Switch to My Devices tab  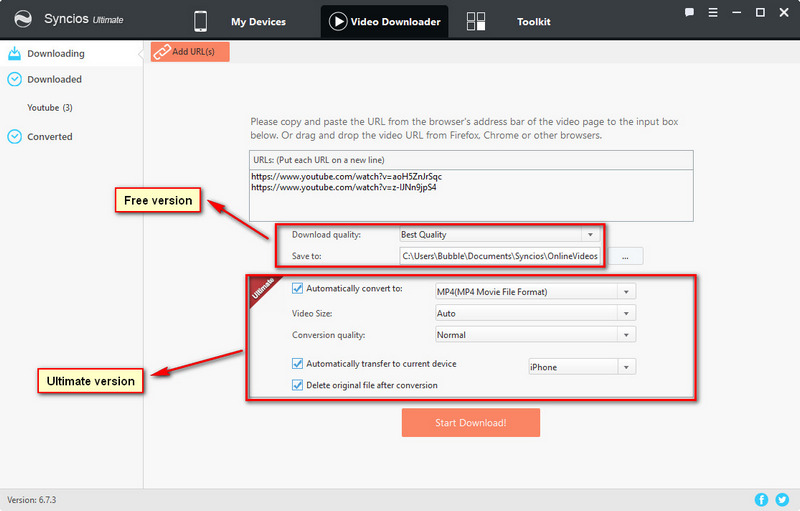coord(240,21)
